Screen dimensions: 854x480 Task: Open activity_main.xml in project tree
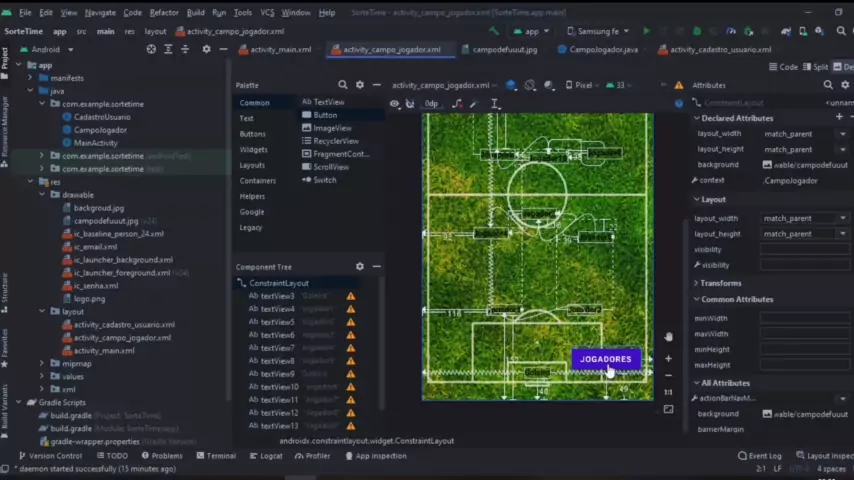(104, 351)
